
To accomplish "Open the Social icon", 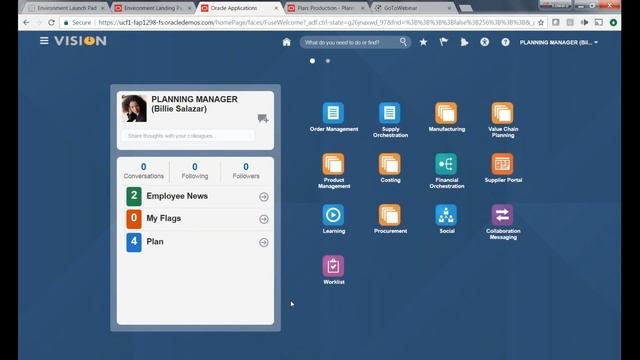I will pos(446,215).
